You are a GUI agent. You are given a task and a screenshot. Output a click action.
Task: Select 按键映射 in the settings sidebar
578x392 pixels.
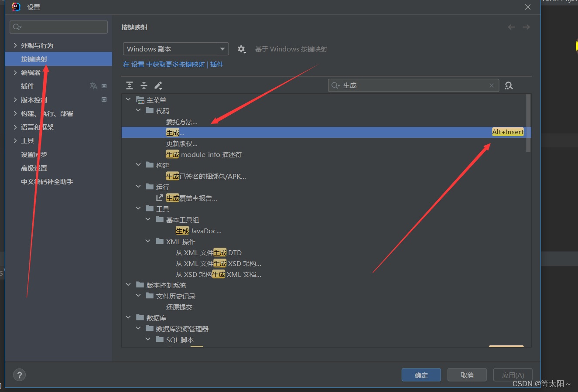pyautogui.click(x=58, y=59)
